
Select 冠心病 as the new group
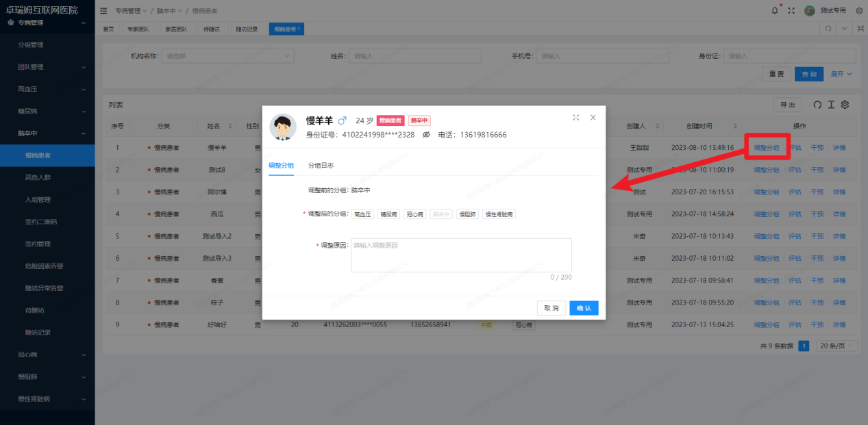pos(415,214)
